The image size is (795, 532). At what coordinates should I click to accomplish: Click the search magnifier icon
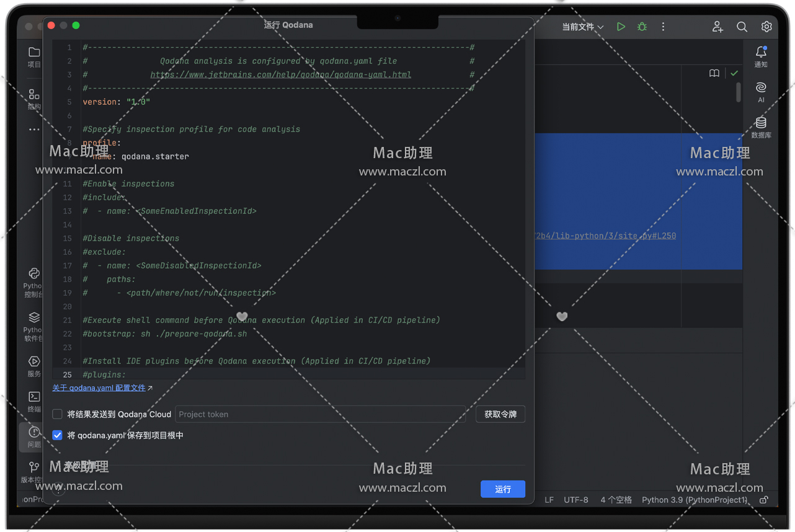[742, 27]
